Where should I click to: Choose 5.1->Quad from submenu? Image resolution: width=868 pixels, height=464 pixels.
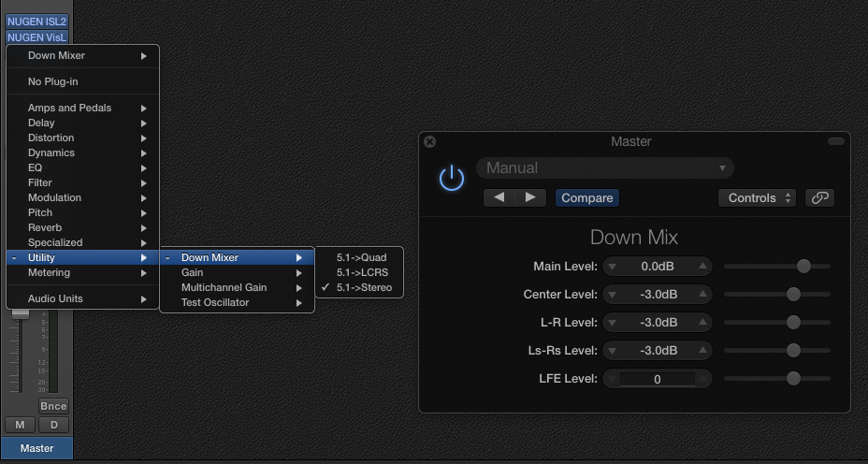(361, 257)
